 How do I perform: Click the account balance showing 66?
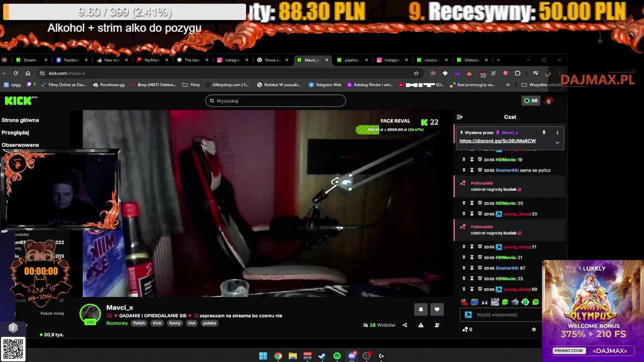531,101
